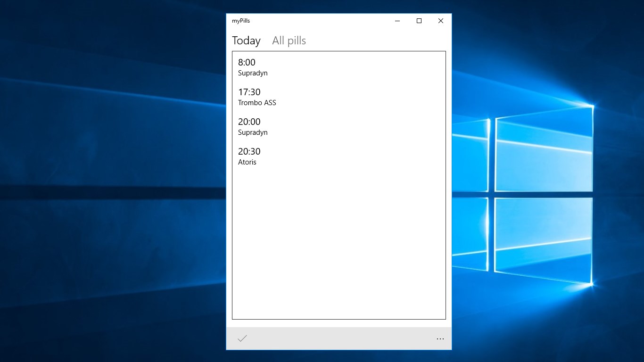Select the Today tab
The width and height of the screenshot is (644, 362).
coord(246,41)
